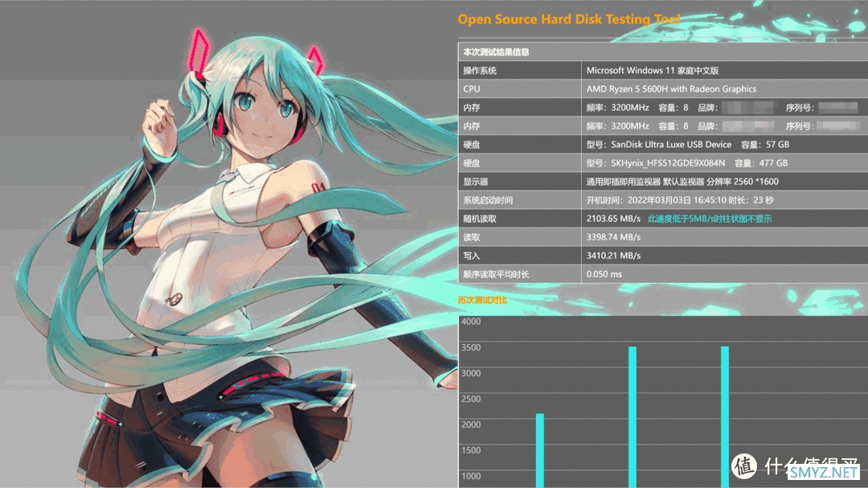868x488 pixels.
Task: Select the "容量: 477 GB" disk capacity
Action: point(760,163)
